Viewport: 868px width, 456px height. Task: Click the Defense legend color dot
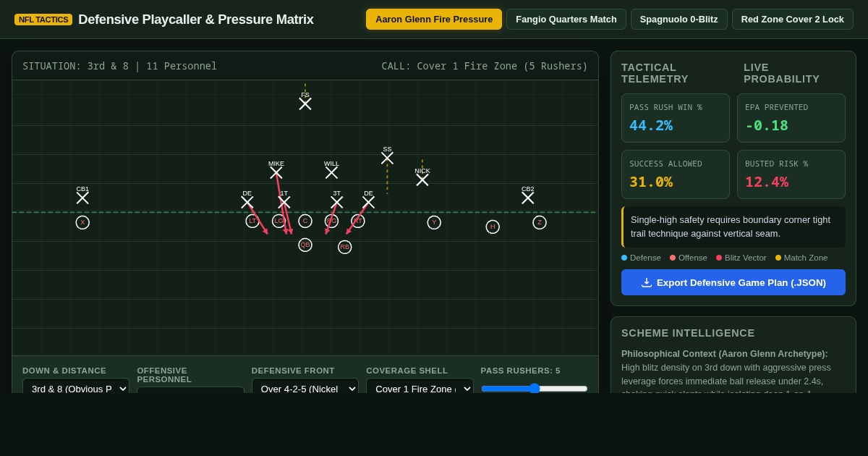click(624, 258)
